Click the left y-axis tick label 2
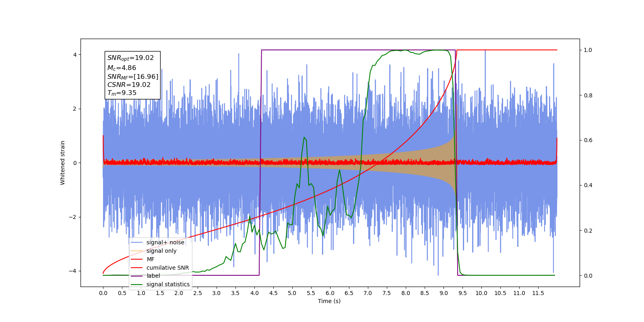The image size is (644, 322). [75, 109]
